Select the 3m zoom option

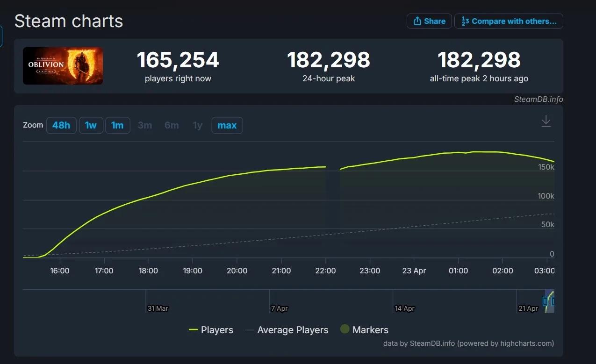(145, 125)
